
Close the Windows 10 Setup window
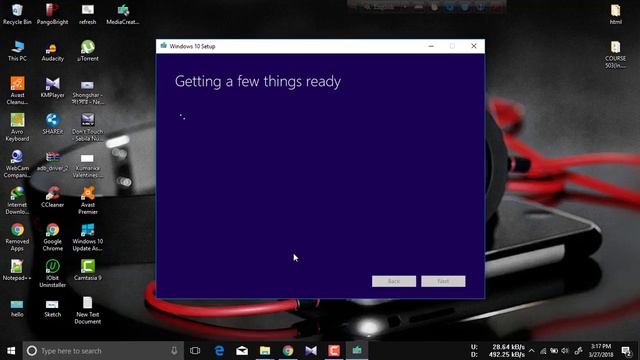[x=473, y=46]
